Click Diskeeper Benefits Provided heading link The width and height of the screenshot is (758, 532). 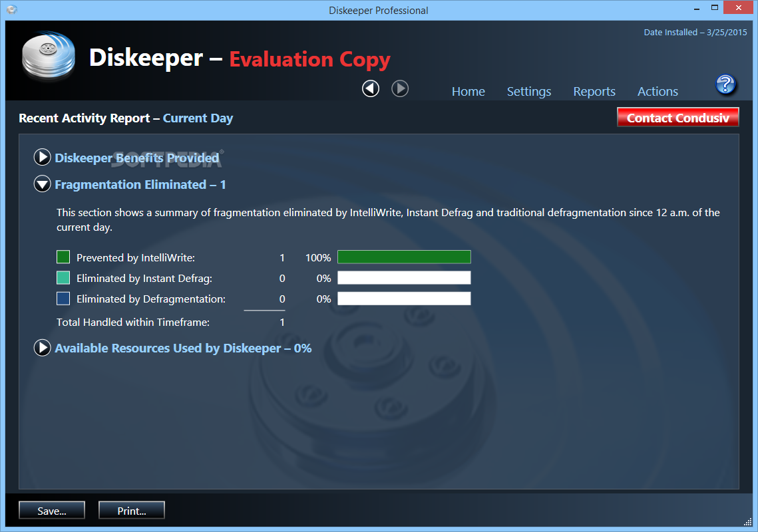(x=137, y=158)
